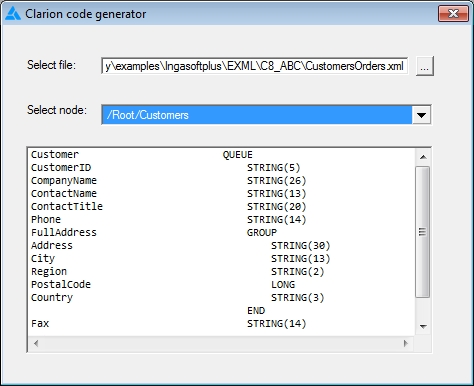This screenshot has height=386, width=474.
Task: Click the QUEUE keyword
Action: click(x=238, y=155)
